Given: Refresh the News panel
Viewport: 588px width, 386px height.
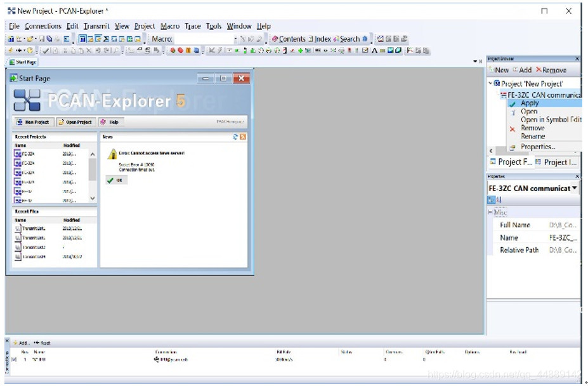Looking at the screenshot, I should (235, 136).
